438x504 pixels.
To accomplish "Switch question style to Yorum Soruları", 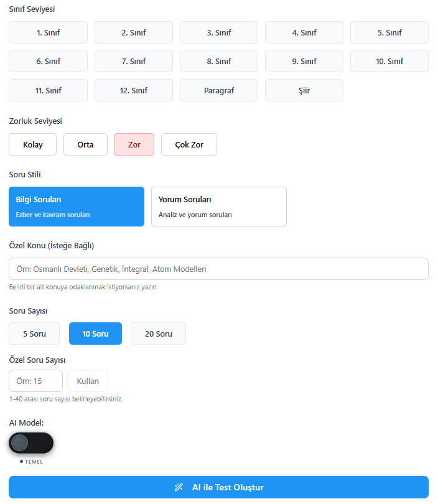I will (218, 206).
